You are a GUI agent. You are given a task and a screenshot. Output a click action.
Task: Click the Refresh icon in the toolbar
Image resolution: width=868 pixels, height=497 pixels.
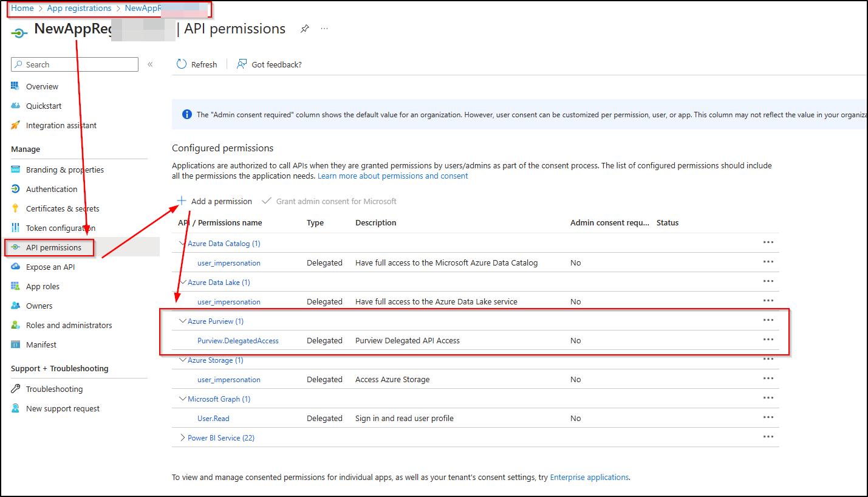click(181, 64)
